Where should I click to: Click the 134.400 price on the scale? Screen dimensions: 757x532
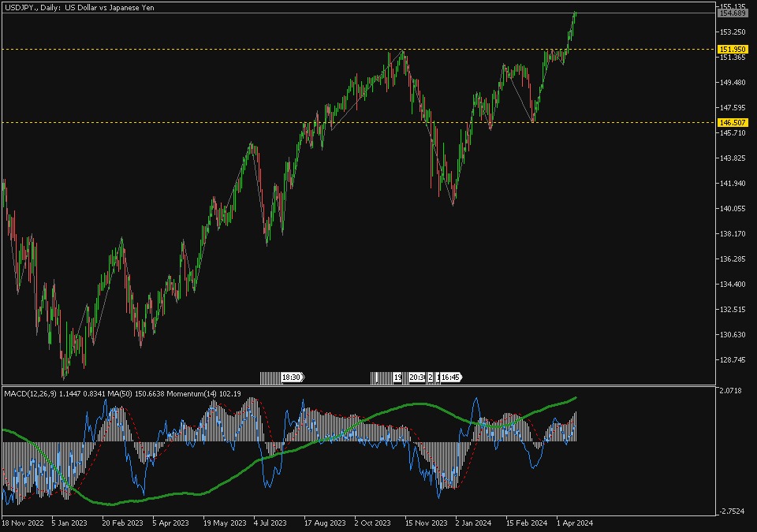733,285
